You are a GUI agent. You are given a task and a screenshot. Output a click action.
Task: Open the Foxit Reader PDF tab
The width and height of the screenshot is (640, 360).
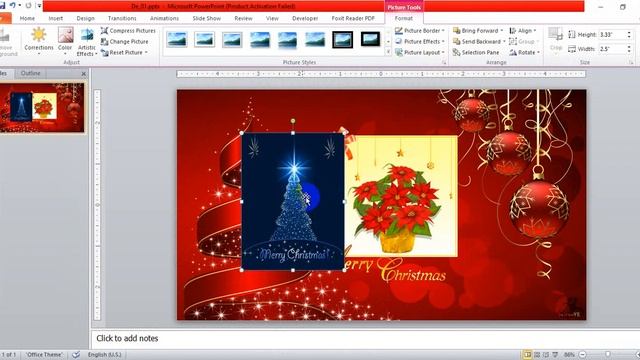[353, 18]
